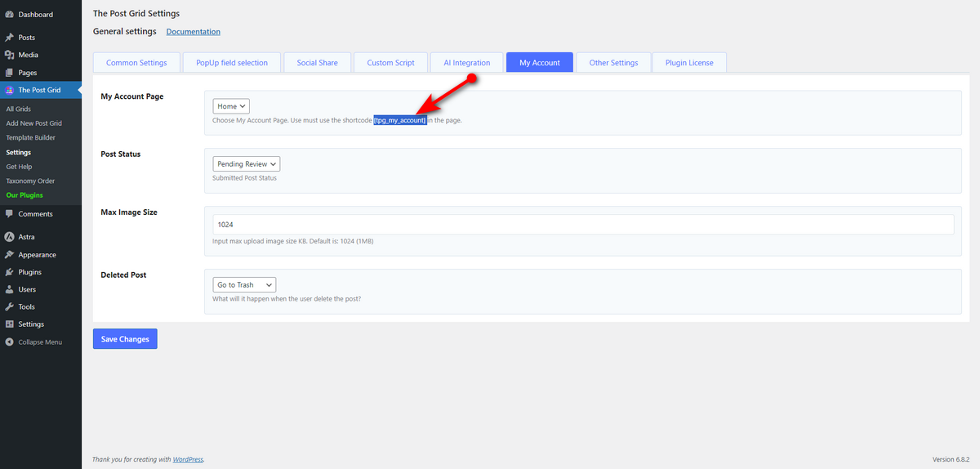Open The Post Grid menu item

coord(41,90)
